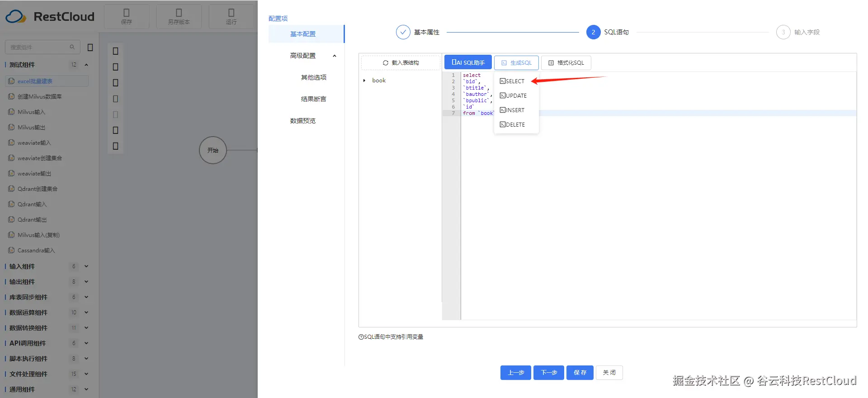
Task: Expand the book table tree node
Action: tap(364, 81)
